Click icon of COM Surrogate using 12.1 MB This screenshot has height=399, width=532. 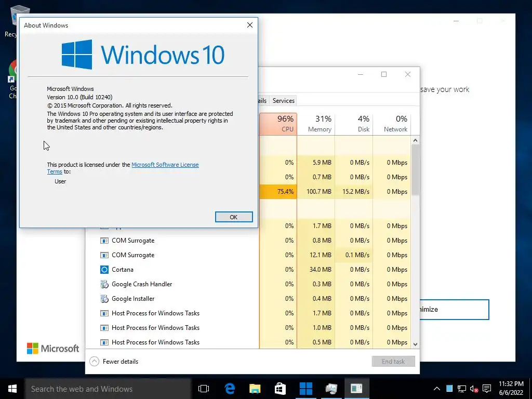[104, 255]
